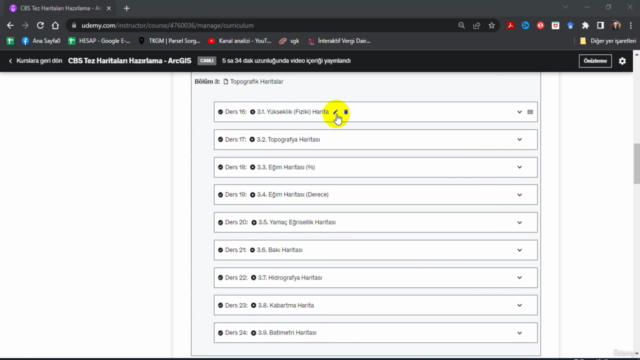Click Kurslara geri dön link
Image resolution: width=640 pixels, height=360 pixels.
36,61
